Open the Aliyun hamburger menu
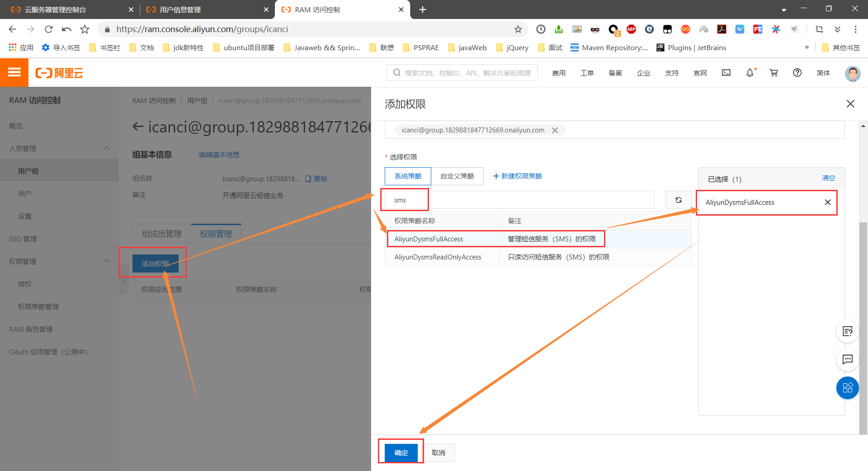 coord(14,72)
